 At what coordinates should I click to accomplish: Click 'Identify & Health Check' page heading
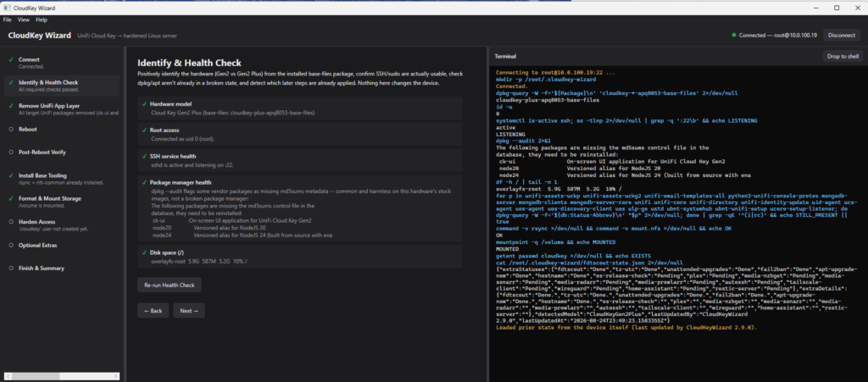(x=189, y=63)
